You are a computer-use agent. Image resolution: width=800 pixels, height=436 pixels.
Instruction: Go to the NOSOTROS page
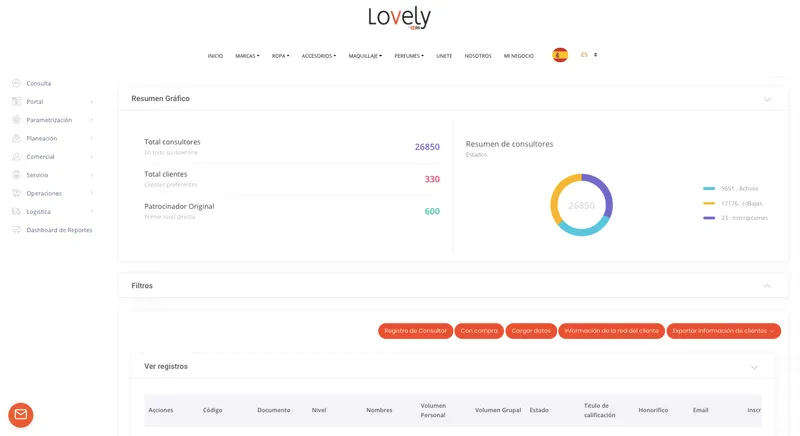(478, 56)
